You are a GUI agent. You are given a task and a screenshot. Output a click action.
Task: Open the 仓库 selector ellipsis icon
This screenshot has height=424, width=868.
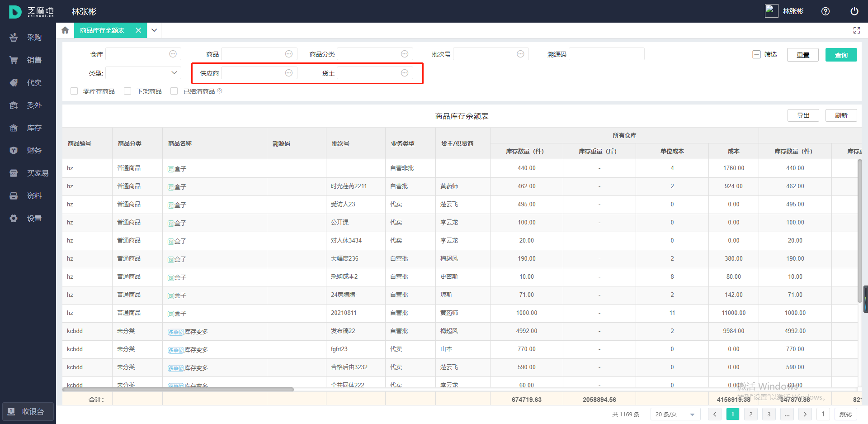(x=173, y=54)
